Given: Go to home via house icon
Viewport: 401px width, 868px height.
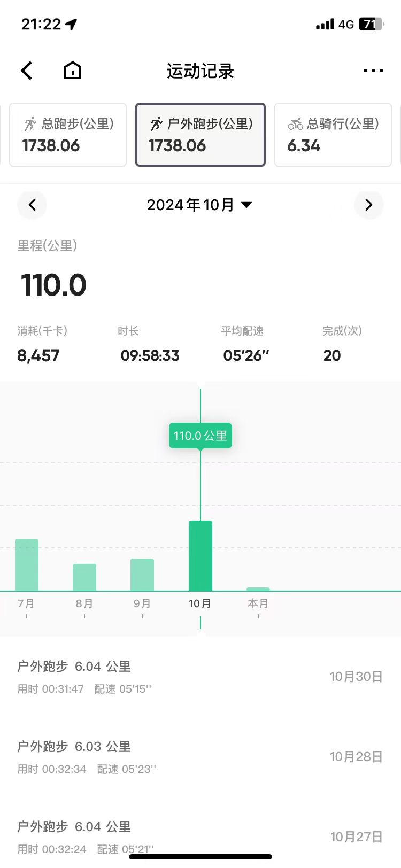Looking at the screenshot, I should click(x=73, y=71).
